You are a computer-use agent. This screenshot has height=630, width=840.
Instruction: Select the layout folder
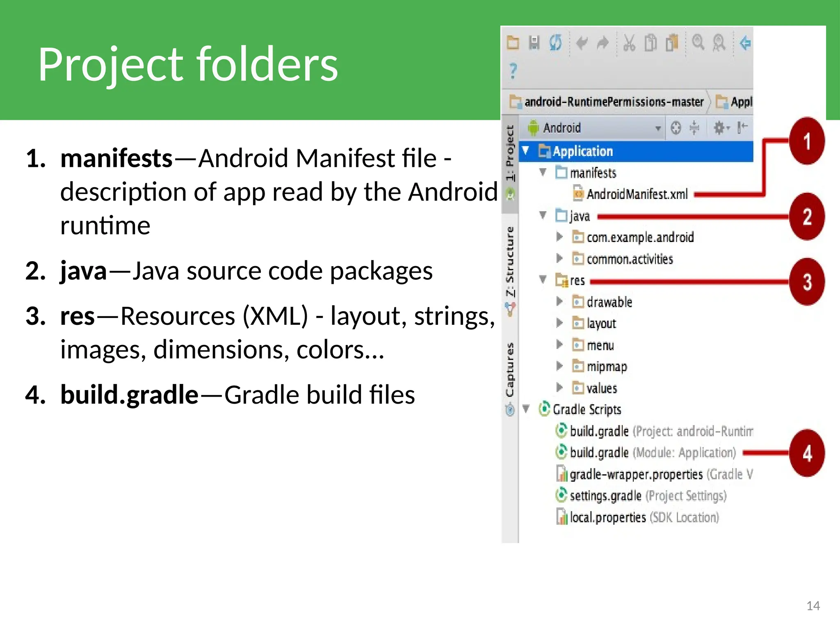tap(594, 324)
